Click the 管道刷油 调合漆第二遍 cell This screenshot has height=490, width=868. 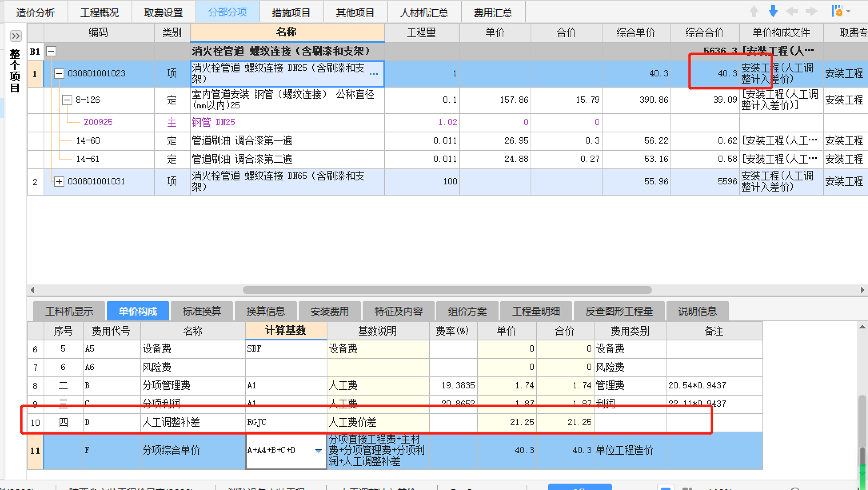pyautogui.click(x=287, y=159)
